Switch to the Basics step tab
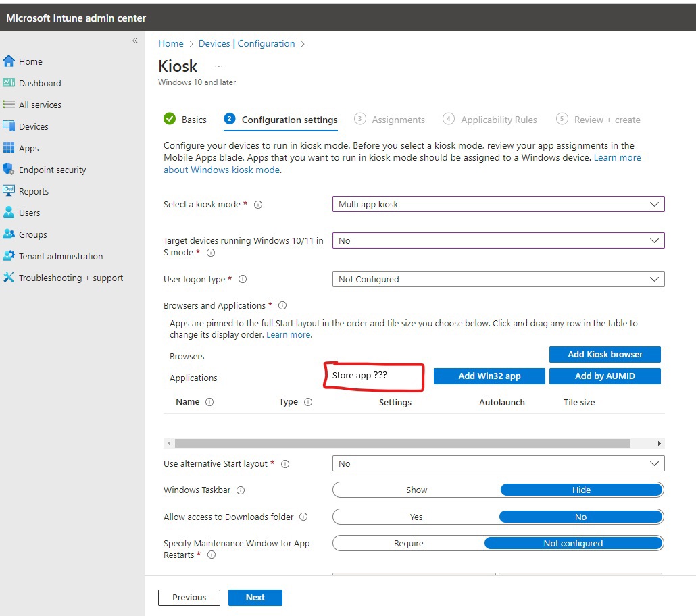This screenshot has width=696, height=616. click(185, 120)
